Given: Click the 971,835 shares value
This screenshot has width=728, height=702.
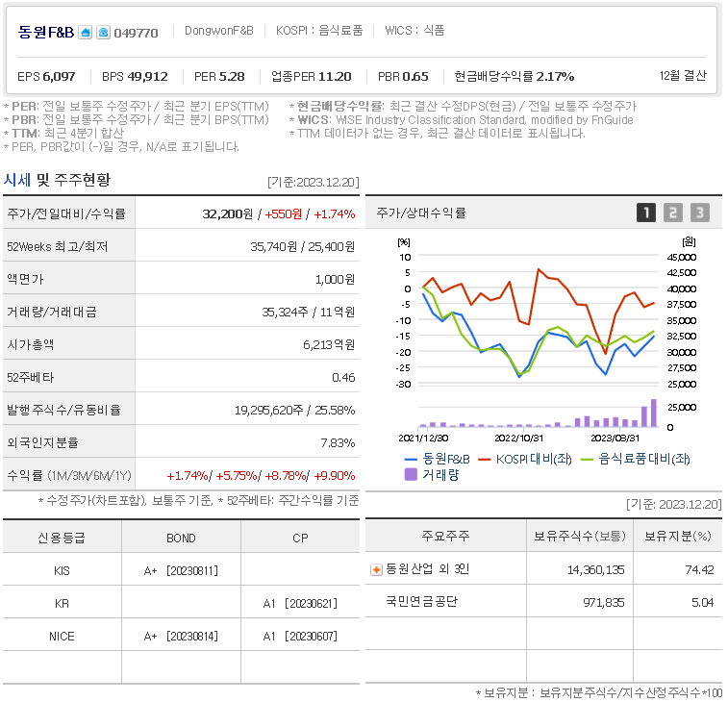Looking at the screenshot, I should 604,603.
